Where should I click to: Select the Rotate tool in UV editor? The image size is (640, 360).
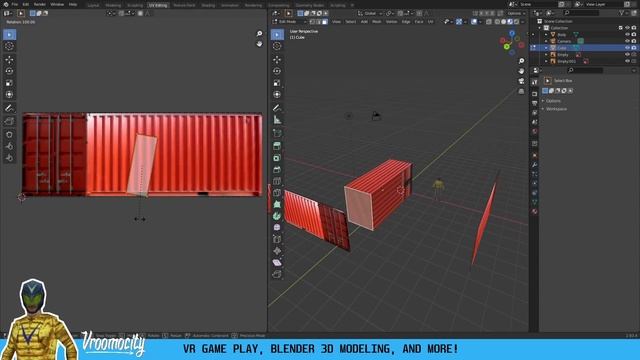tap(9, 71)
